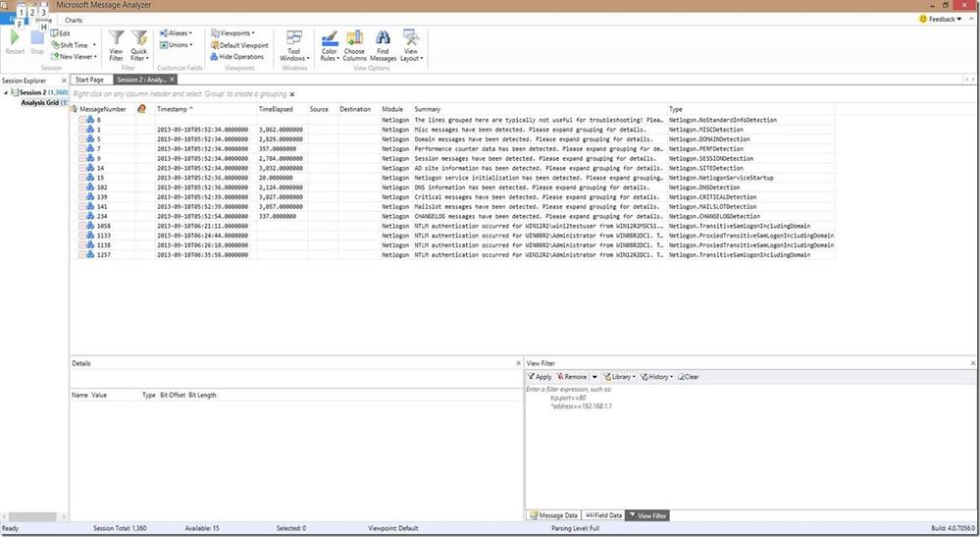The height and width of the screenshot is (537, 980).
Task: Open the Shift Time dropdown
Action: click(x=74, y=45)
